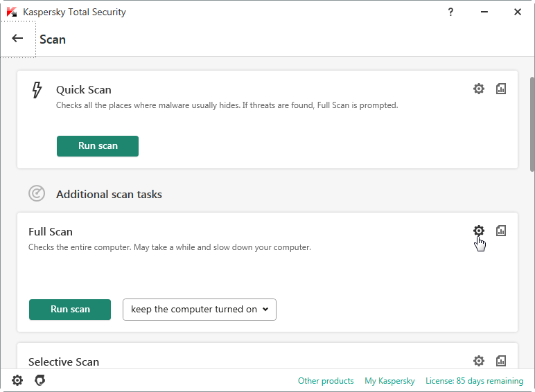Click the Selective Scan heading
Screen dimensions: 535x392
[x=64, y=362]
